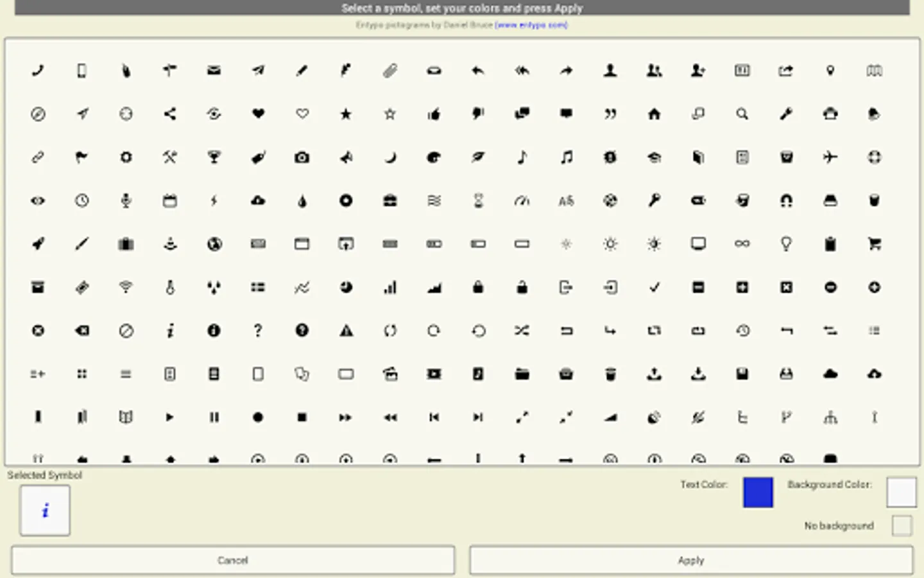Select the eye symbol
924x578 pixels.
click(38, 201)
